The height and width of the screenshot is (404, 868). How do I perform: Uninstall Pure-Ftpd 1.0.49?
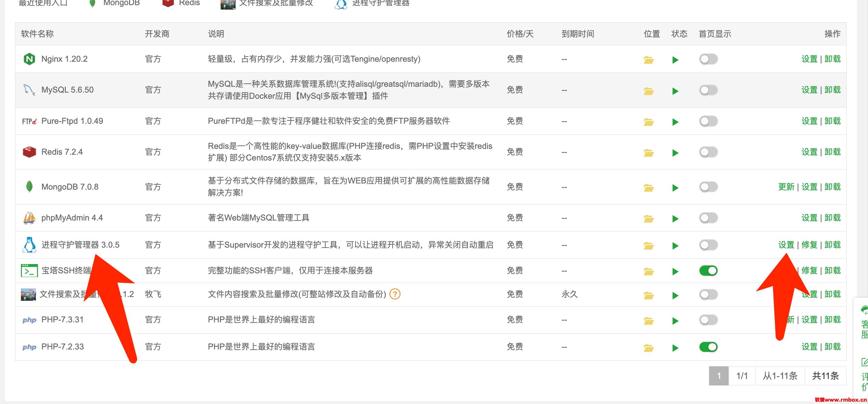point(833,121)
